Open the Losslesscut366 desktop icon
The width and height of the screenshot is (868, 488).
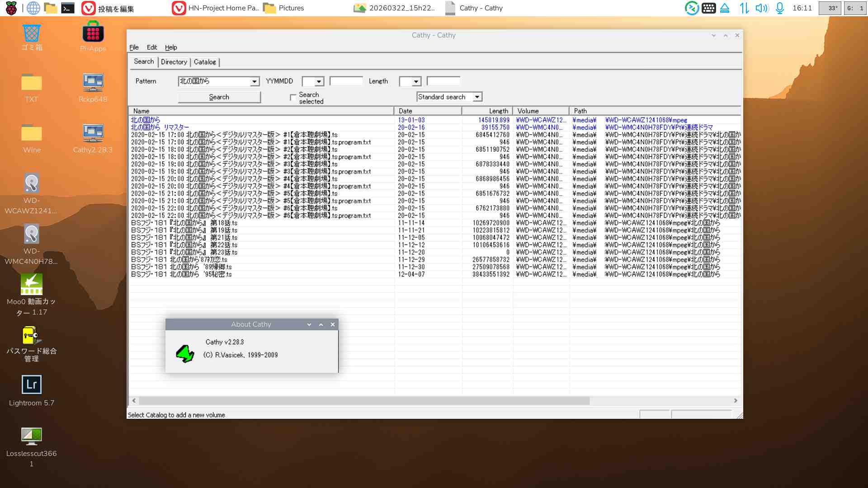pyautogui.click(x=32, y=436)
